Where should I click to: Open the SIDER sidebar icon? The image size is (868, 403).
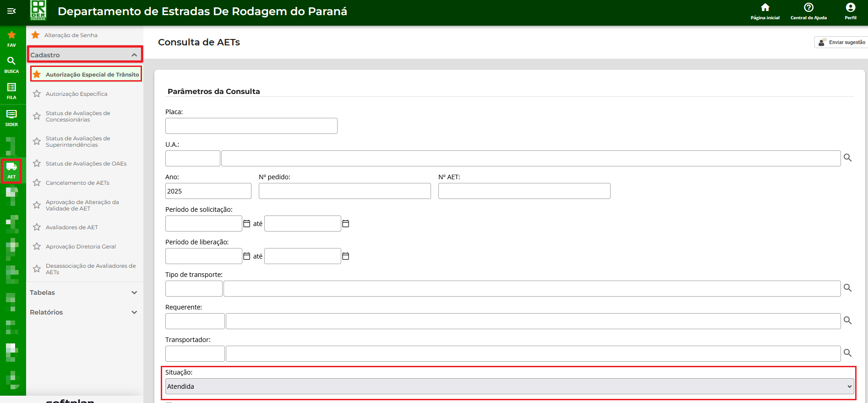coord(11,117)
